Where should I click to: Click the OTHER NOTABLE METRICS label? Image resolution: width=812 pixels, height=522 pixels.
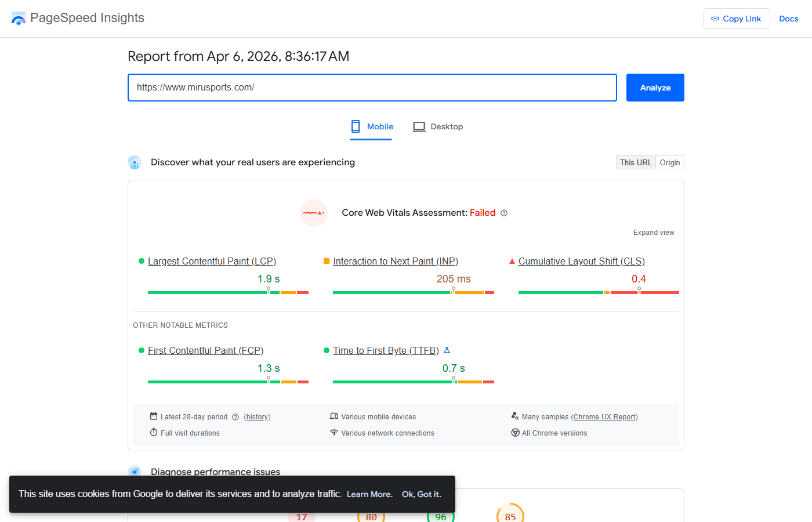[180, 325]
